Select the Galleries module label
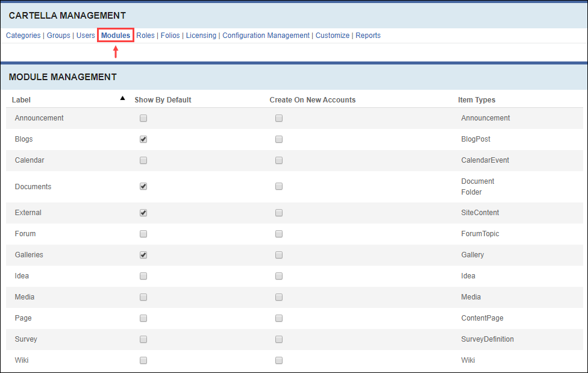The width and height of the screenshot is (588, 373). pyautogui.click(x=29, y=254)
